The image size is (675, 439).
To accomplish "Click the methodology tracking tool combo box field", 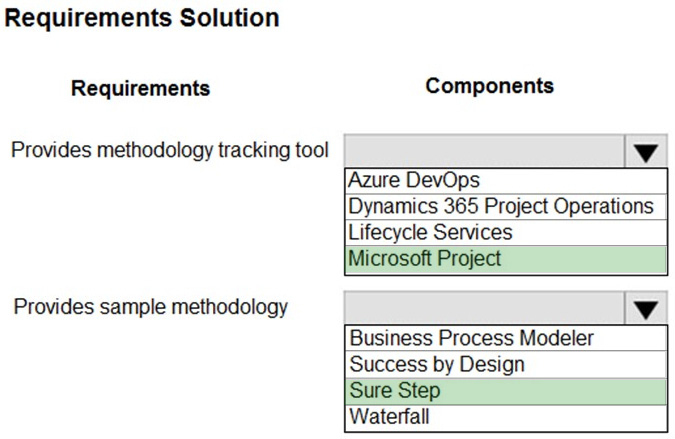I will [x=484, y=153].
